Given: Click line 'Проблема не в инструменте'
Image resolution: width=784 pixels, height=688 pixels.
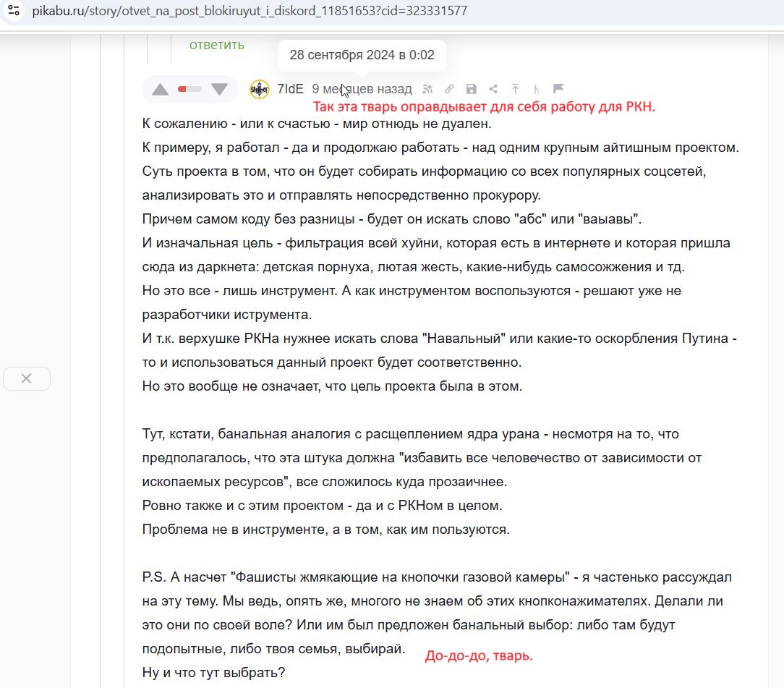Looking at the screenshot, I should click(x=326, y=530).
